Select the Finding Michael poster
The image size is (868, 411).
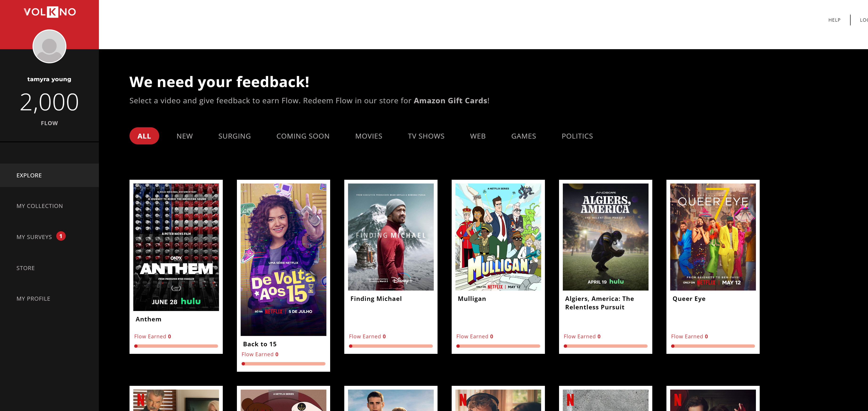(x=390, y=237)
